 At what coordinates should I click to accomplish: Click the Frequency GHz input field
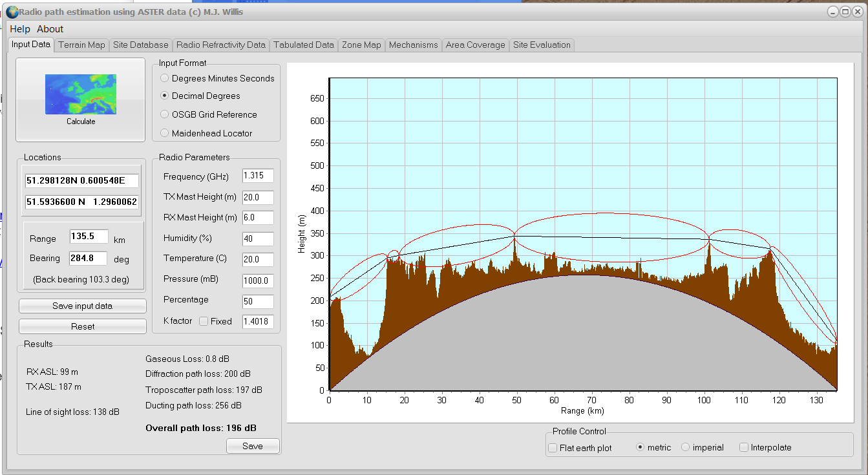pos(258,175)
